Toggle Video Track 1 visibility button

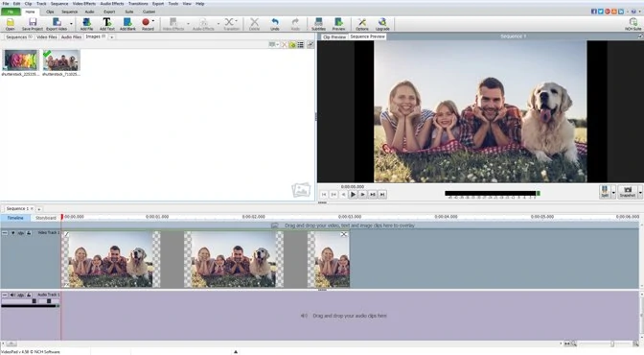point(12,233)
